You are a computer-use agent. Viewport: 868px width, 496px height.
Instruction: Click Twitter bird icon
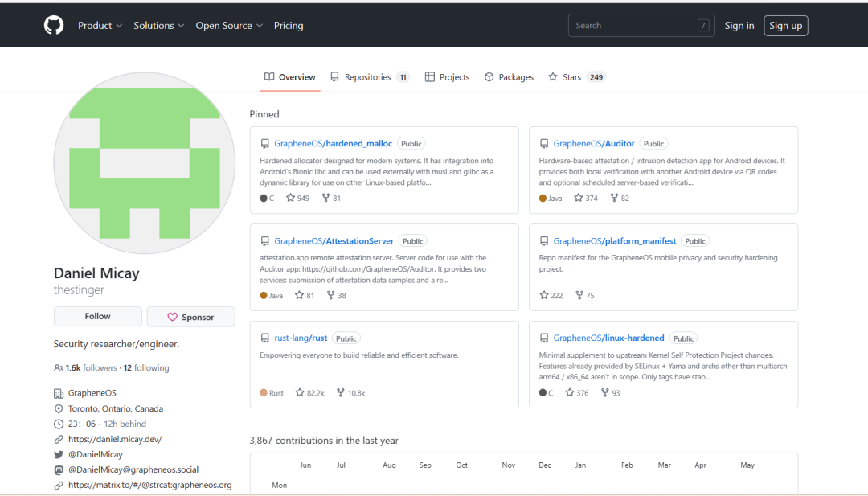click(x=58, y=454)
